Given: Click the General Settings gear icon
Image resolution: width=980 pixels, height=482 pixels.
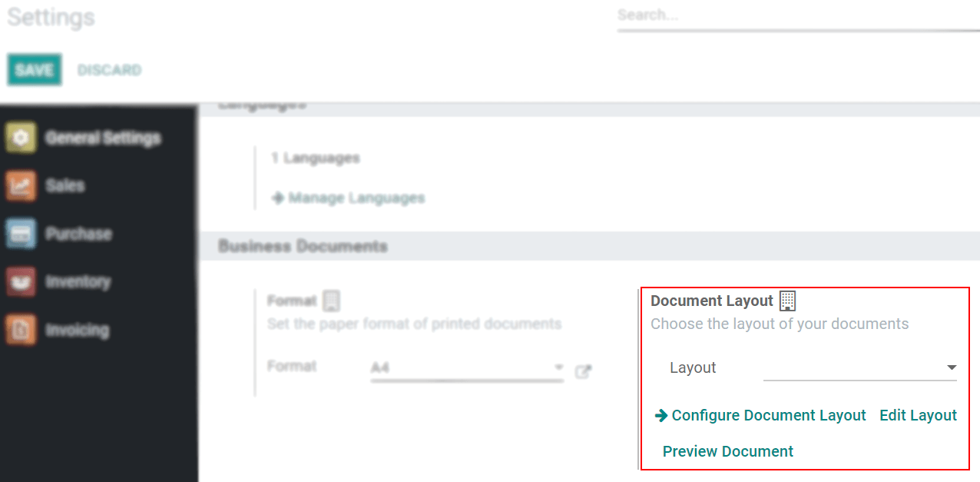Looking at the screenshot, I should pos(20,138).
